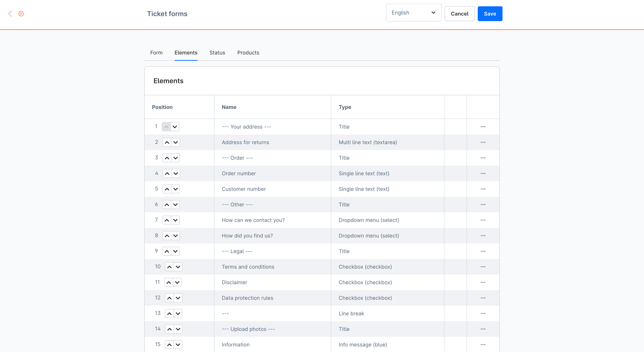644x352 pixels.
Task: Open options menu for '--- Legal ---'
Action: [483, 251]
